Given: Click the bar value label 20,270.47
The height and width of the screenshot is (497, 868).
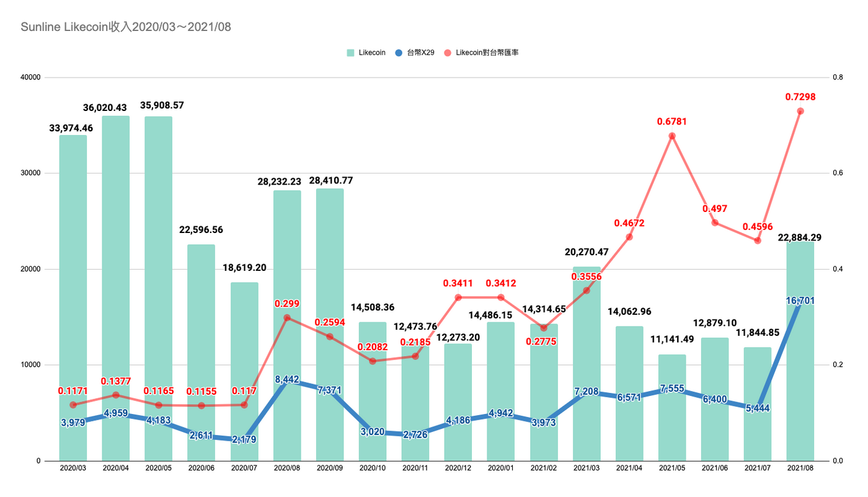Looking at the screenshot, I should [x=587, y=252].
